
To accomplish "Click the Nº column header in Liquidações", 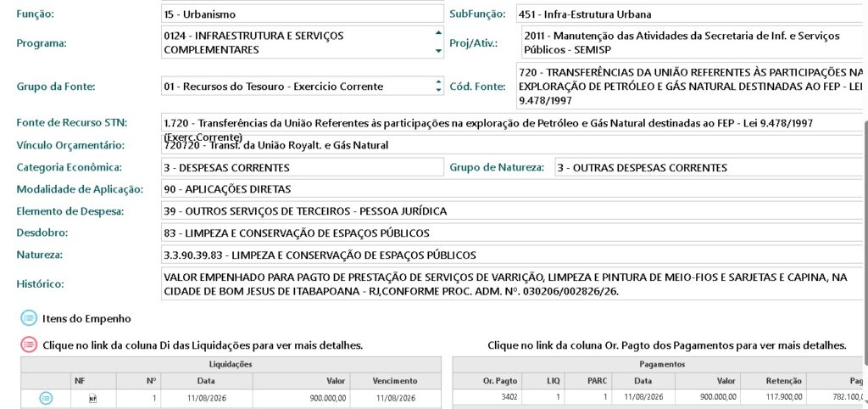I will click(139, 381).
